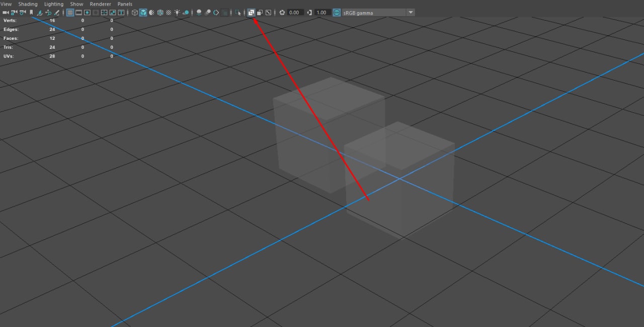The image size is (644, 327).
Task: Enable the Wireframe on Shaded icon
Action: [160, 13]
